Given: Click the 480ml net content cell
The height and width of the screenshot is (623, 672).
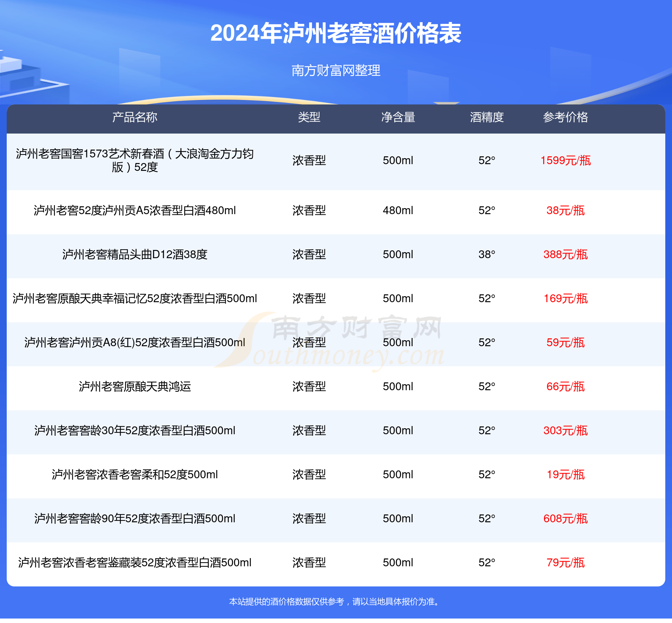Looking at the screenshot, I should pos(398,210).
